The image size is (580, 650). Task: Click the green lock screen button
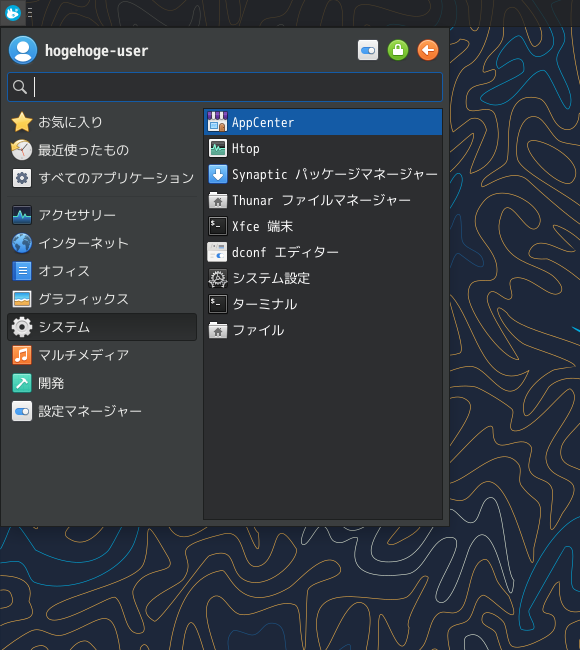(398, 51)
